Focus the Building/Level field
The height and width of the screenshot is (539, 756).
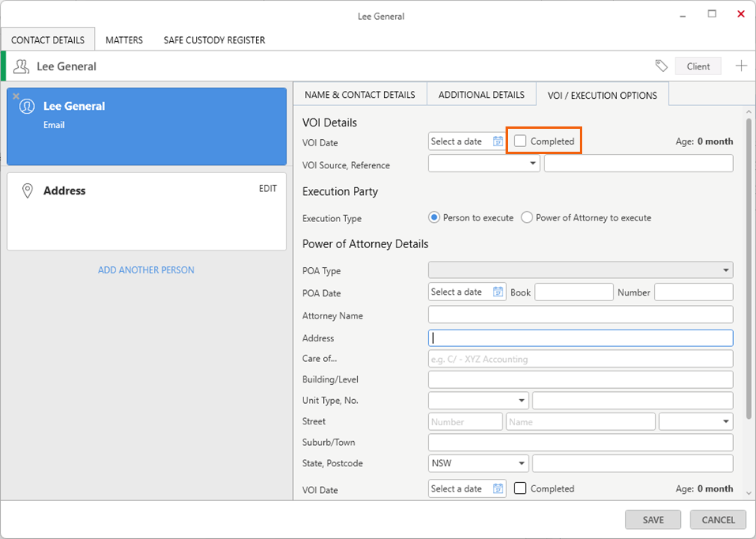[x=581, y=380]
